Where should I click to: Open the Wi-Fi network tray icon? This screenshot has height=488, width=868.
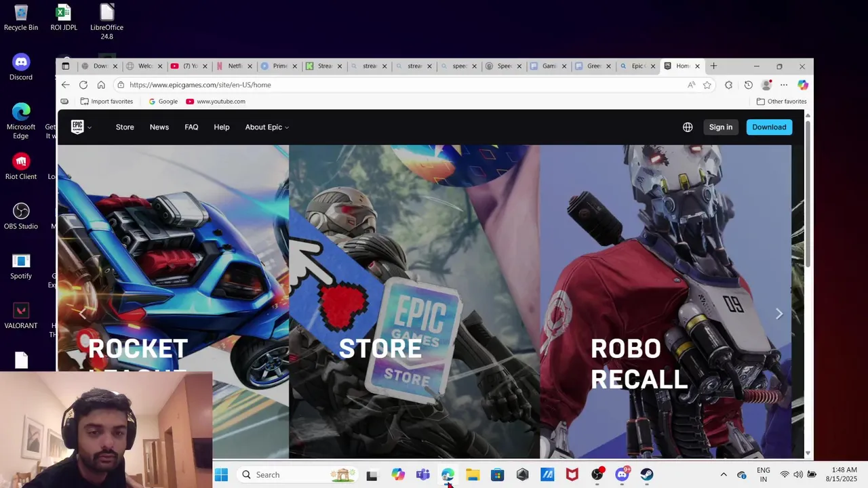tap(785, 474)
